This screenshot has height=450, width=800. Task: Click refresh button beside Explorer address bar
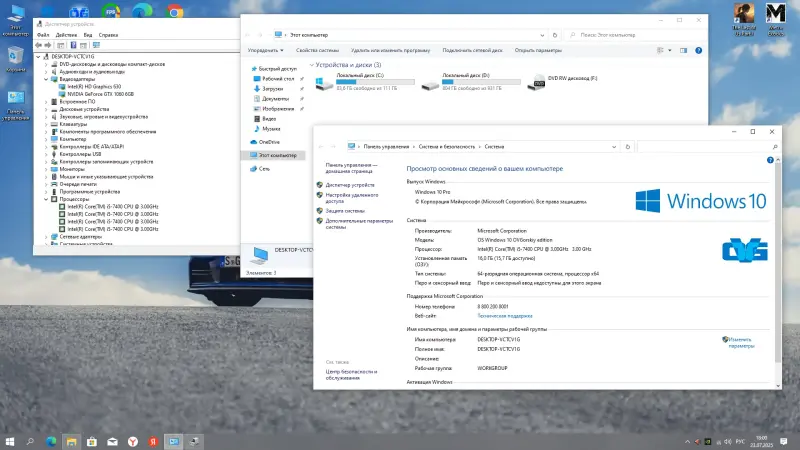click(x=555, y=35)
